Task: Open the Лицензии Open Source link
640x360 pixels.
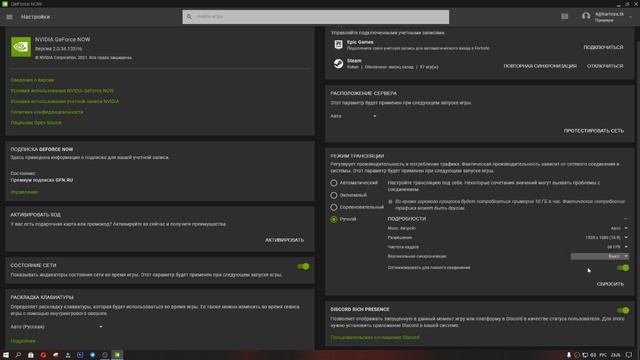Action: (x=36, y=122)
